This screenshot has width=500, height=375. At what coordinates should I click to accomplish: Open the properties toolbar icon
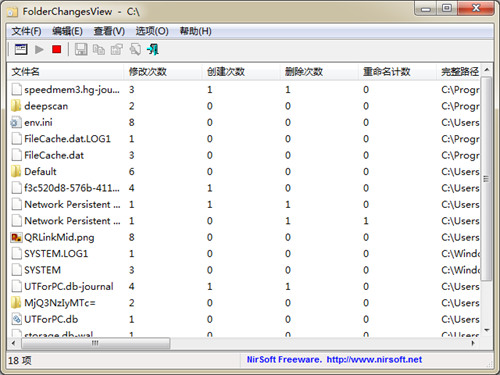click(117, 50)
